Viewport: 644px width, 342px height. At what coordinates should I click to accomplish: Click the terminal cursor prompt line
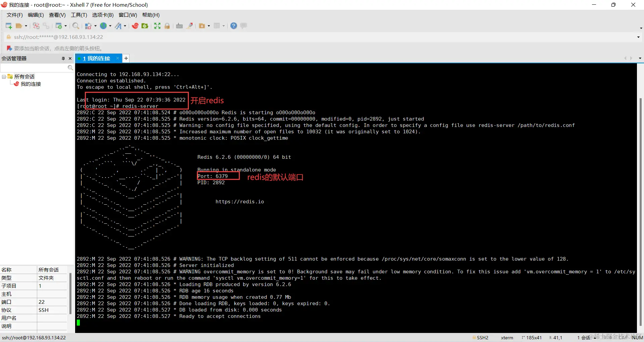(78, 323)
